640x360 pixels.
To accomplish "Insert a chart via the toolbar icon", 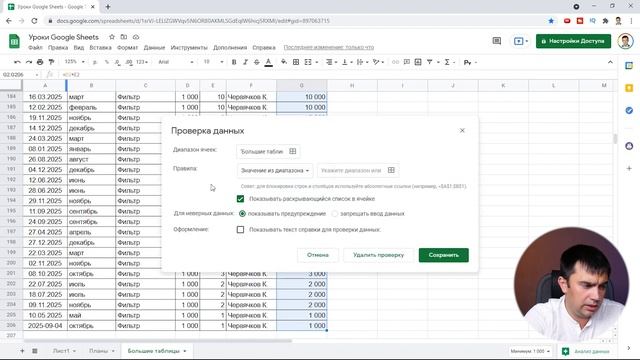I will click(418, 62).
